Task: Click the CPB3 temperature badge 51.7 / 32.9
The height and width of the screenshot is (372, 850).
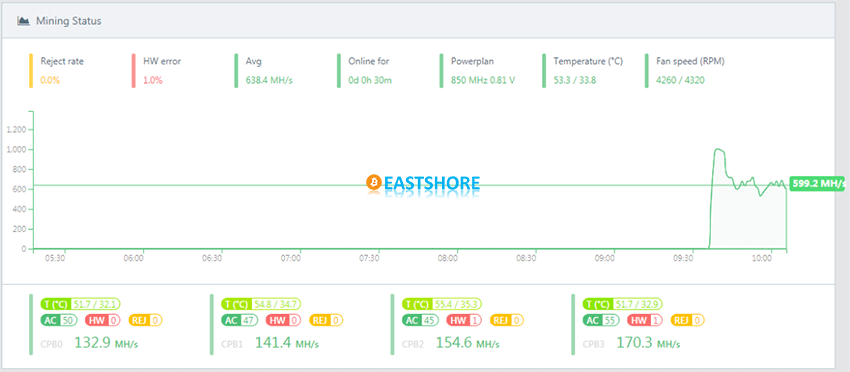Action: tap(623, 305)
